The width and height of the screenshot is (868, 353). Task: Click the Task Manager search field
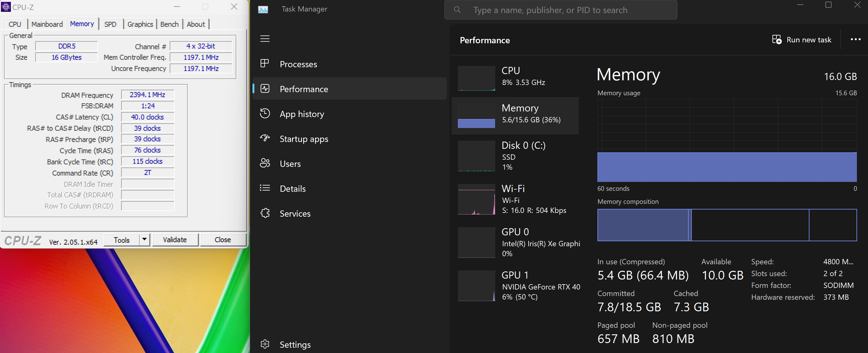(561, 10)
